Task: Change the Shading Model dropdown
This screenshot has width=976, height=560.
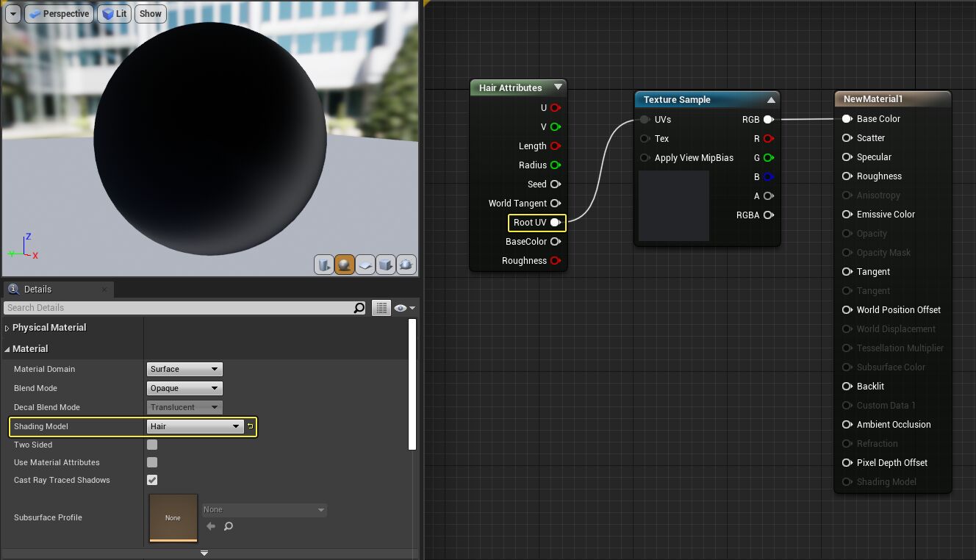Action: click(194, 426)
